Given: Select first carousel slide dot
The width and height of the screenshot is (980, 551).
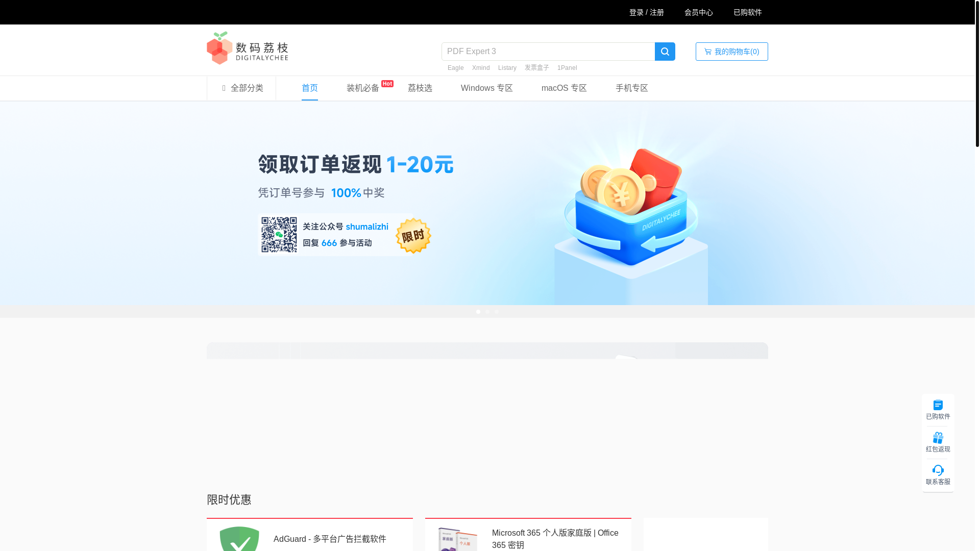Looking at the screenshot, I should pyautogui.click(x=478, y=312).
